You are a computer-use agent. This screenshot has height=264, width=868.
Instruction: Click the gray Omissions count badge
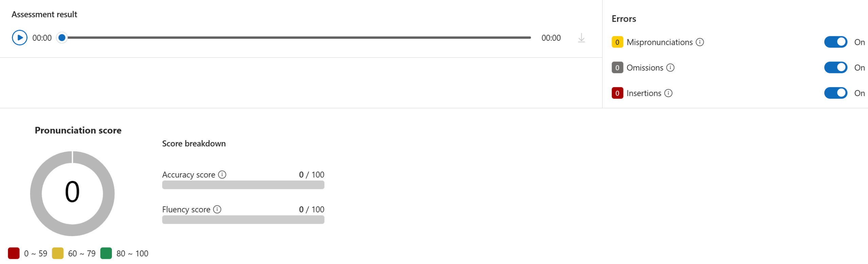tap(617, 68)
